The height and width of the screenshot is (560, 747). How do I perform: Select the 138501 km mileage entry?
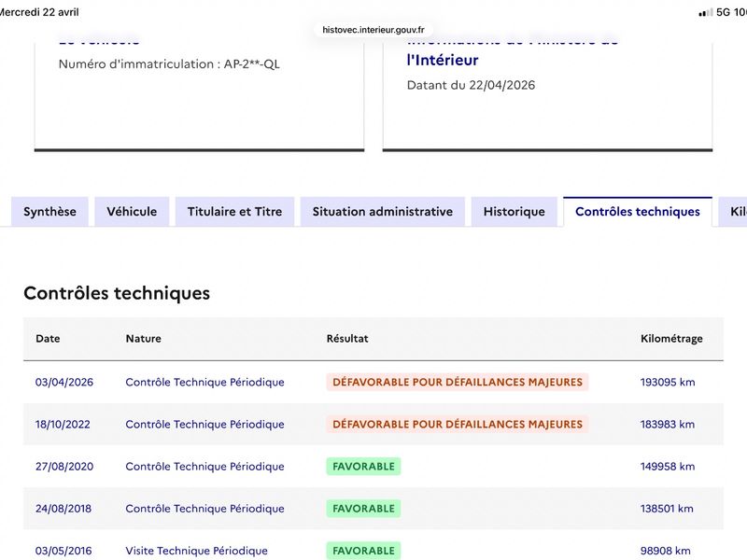tap(667, 509)
